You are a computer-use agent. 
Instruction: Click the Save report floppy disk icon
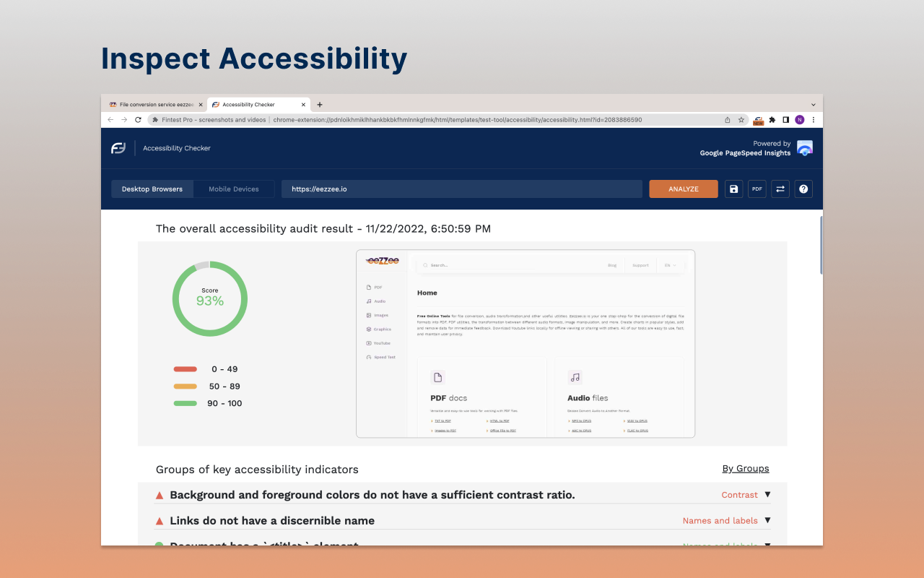734,189
